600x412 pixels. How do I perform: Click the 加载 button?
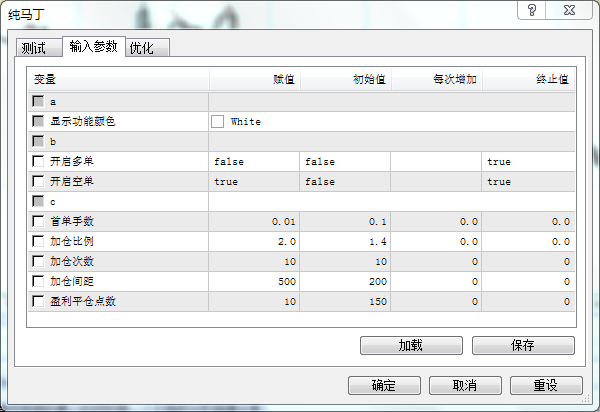point(411,345)
